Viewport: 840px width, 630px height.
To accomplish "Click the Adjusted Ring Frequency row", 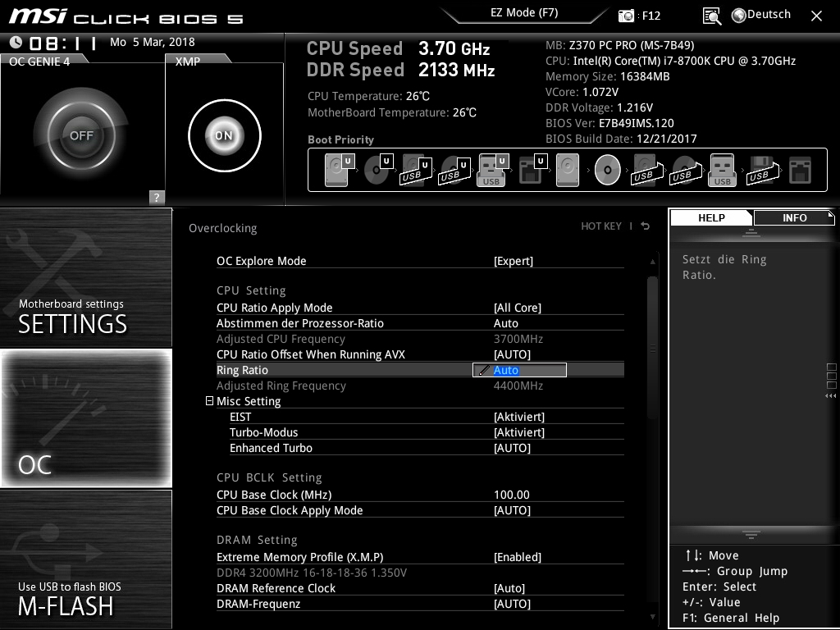I will coord(420,386).
